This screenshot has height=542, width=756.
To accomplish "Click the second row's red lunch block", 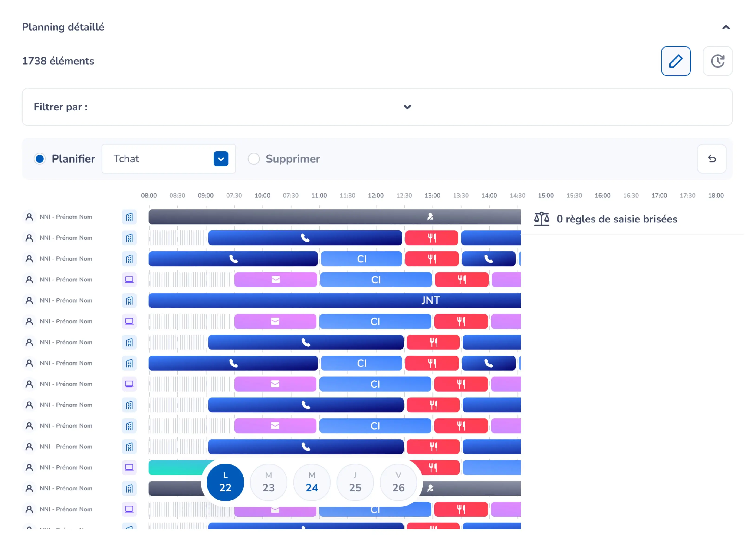I will pyautogui.click(x=431, y=238).
